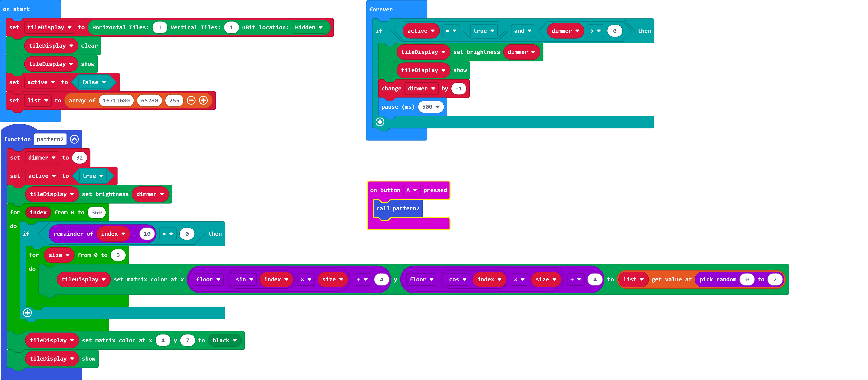Change equals operator in remainder comparison
868x380 pixels.
tap(167, 234)
